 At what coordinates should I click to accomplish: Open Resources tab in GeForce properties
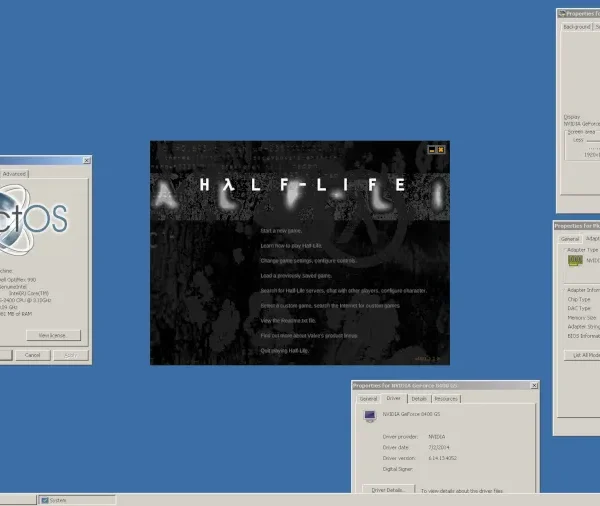(x=446, y=399)
